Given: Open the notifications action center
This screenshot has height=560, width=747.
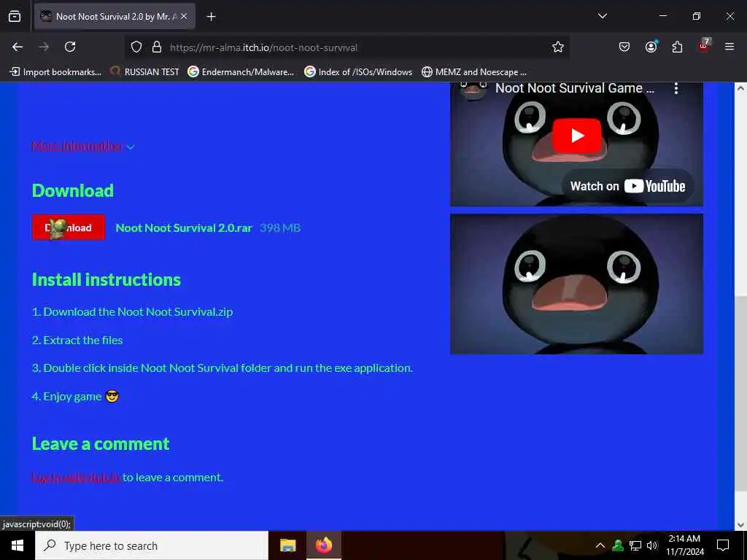Looking at the screenshot, I should (x=723, y=545).
